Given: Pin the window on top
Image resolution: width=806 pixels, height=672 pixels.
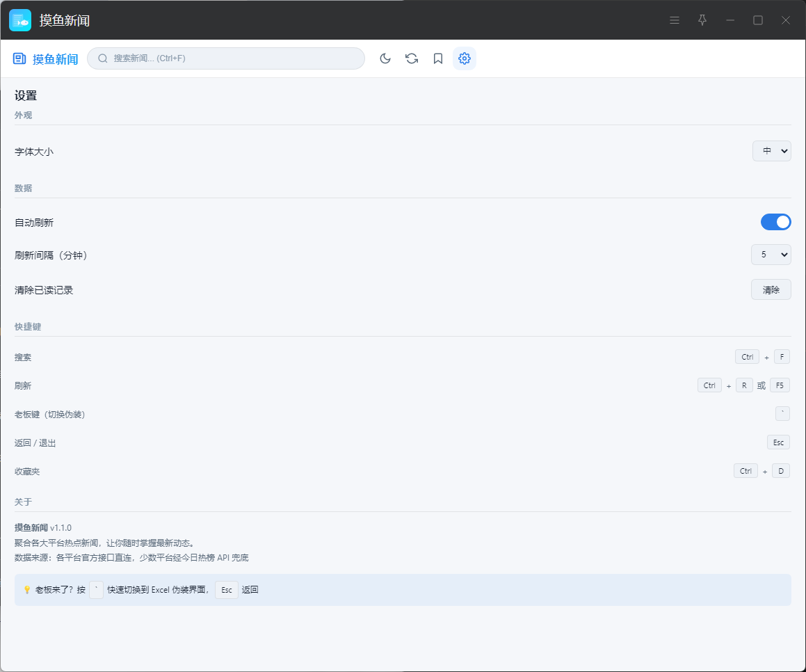Looking at the screenshot, I should [702, 21].
